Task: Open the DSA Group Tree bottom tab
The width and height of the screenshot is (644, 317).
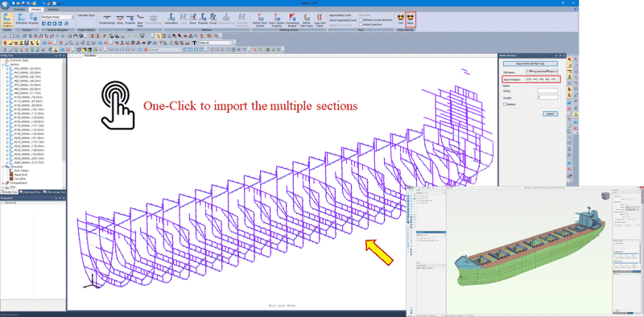Action: pyautogui.click(x=54, y=191)
